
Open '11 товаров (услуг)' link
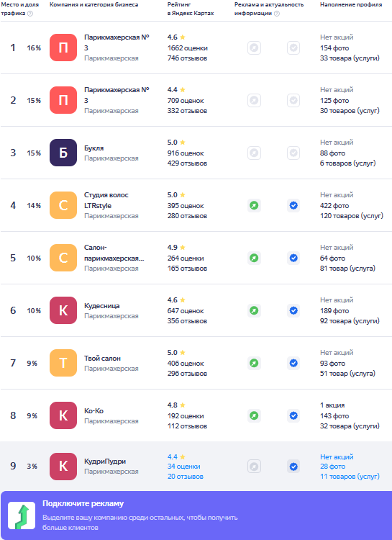coord(350,477)
